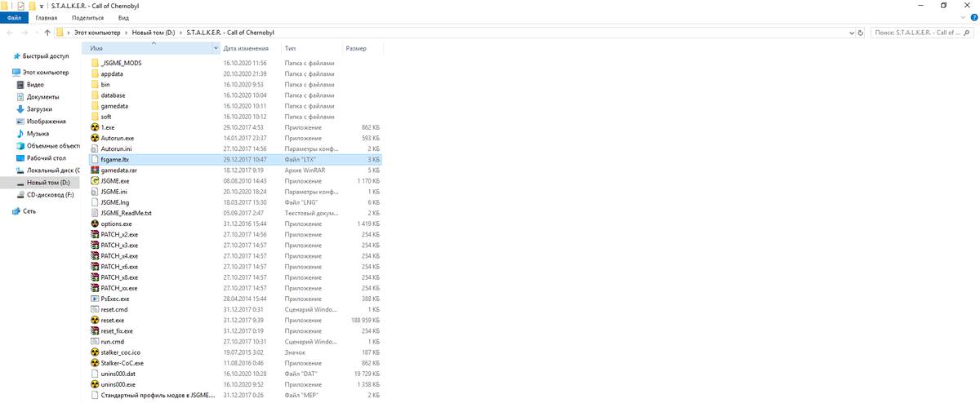980x403 pixels.
Task: Select the Autorun.exe radiation icon
Action: click(95, 138)
